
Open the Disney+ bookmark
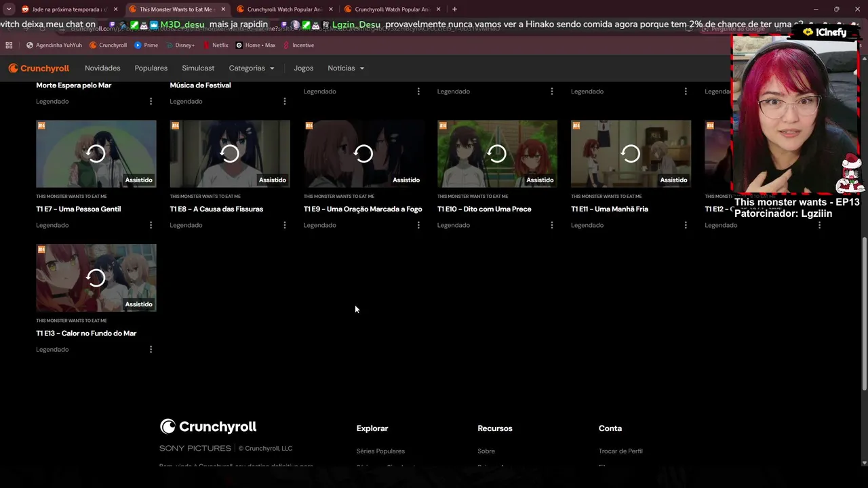point(180,45)
